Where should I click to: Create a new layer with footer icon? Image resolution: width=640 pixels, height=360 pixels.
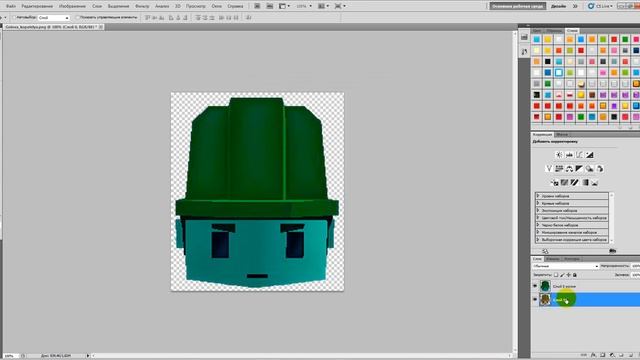coord(630,355)
